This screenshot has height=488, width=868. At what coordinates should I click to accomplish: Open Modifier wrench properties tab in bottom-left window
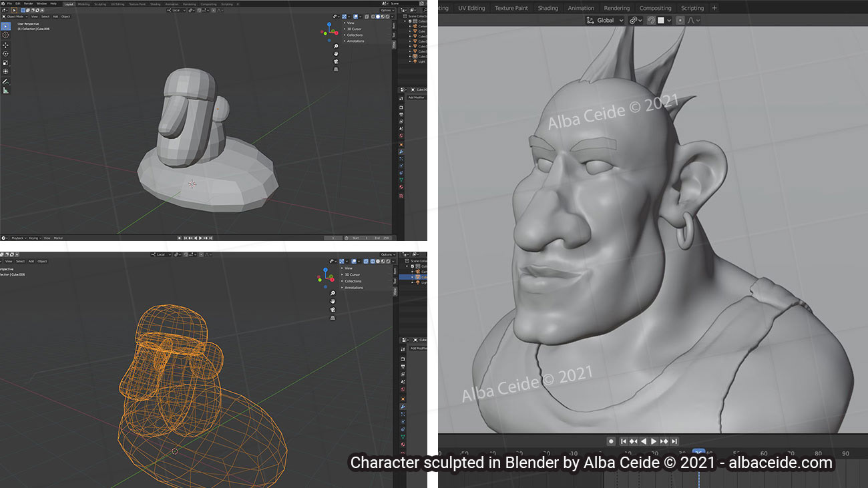click(403, 407)
